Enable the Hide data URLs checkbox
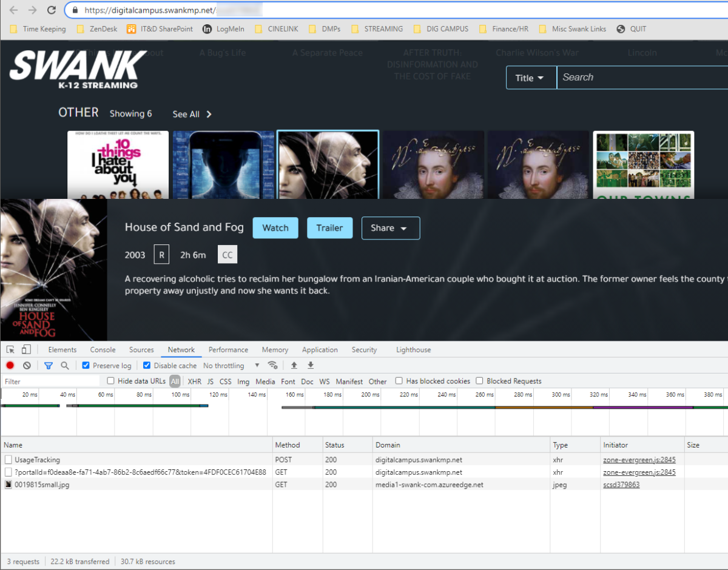 110,381
